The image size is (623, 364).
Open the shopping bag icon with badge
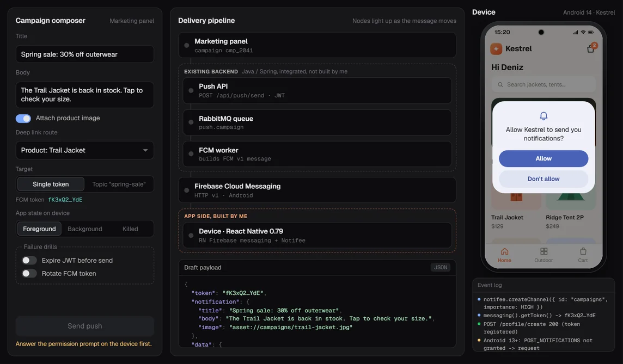tap(591, 48)
